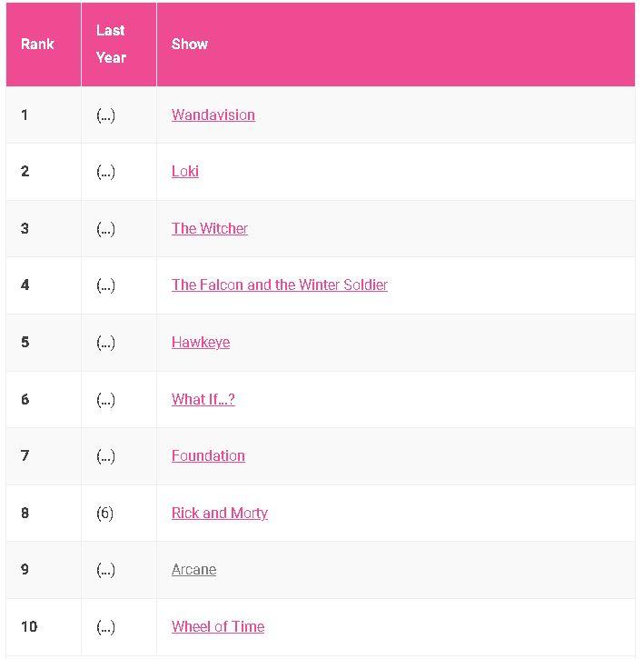Select the Hawkeye link
The image size is (644, 659).
[x=201, y=342]
